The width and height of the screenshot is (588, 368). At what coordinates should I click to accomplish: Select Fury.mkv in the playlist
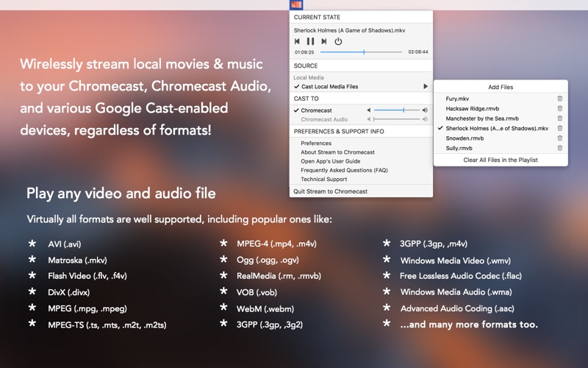(457, 99)
